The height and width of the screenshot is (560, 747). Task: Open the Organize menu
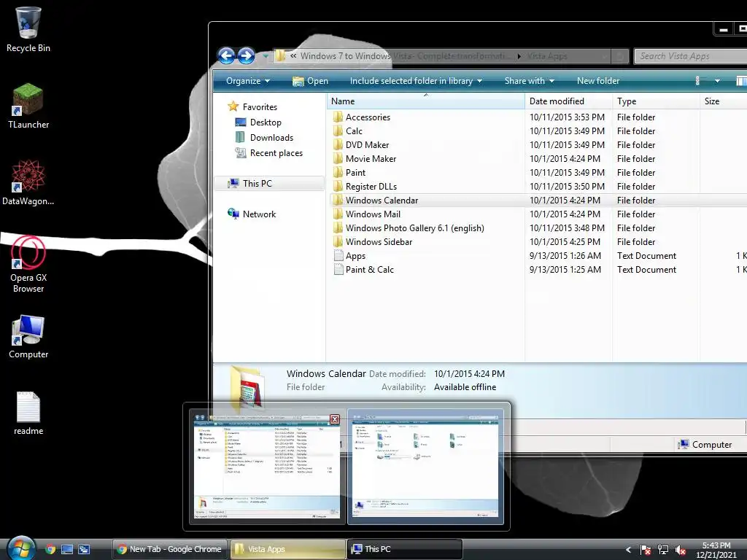(248, 81)
